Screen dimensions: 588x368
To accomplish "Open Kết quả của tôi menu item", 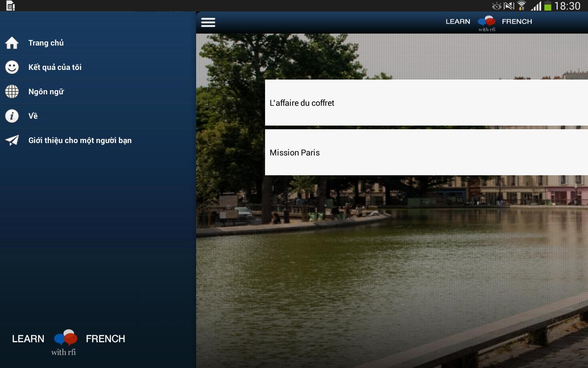I will pyautogui.click(x=98, y=67).
